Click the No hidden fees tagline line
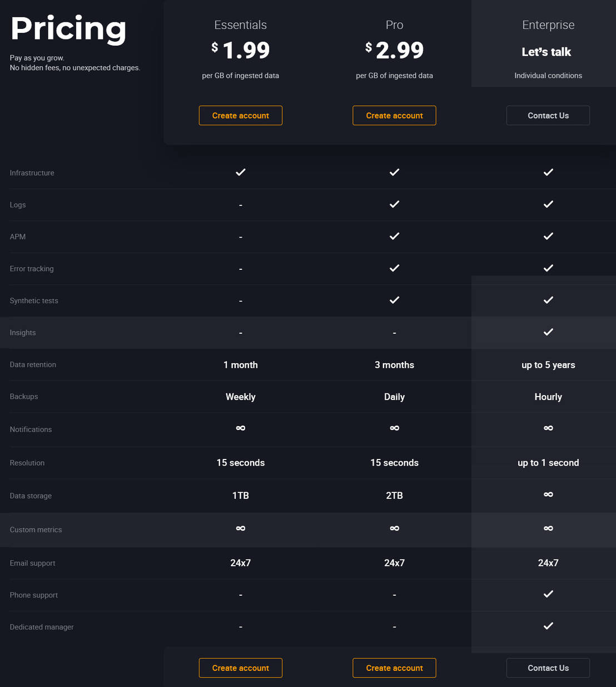This screenshot has height=687, width=616. [75, 68]
